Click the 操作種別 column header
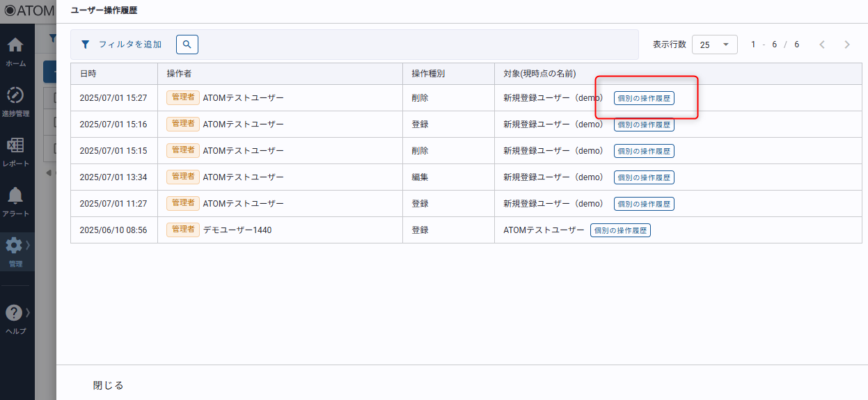This screenshot has height=400, width=868. coord(428,74)
